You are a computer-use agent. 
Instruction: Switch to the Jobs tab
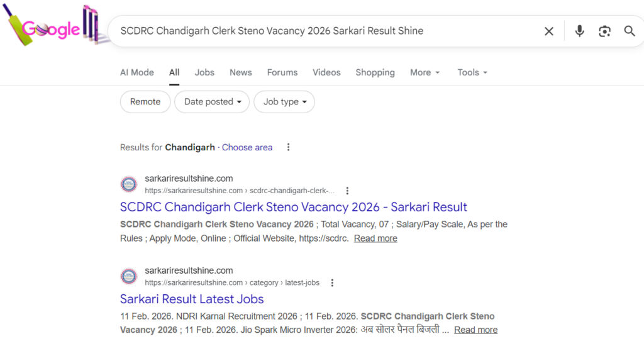(204, 72)
